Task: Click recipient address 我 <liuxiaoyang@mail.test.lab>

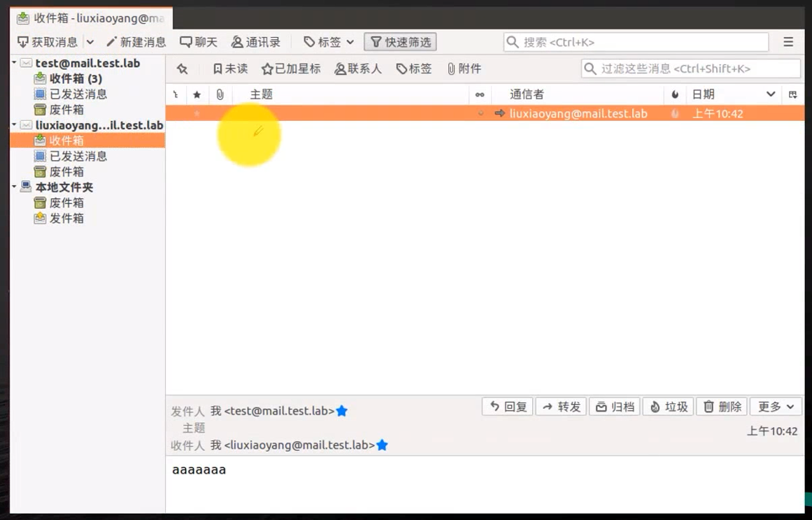Action: (292, 445)
